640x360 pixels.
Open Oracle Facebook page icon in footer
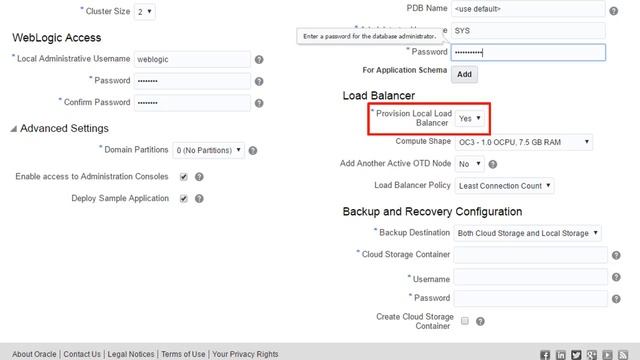coord(545,355)
